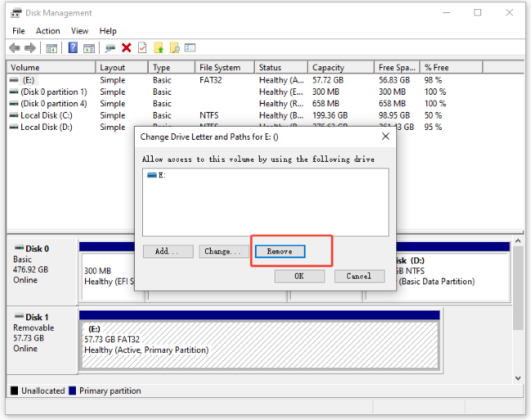This screenshot has height=420, width=531.
Task: Click the disk pane vertical scrollbar thumb
Action: pos(518,288)
